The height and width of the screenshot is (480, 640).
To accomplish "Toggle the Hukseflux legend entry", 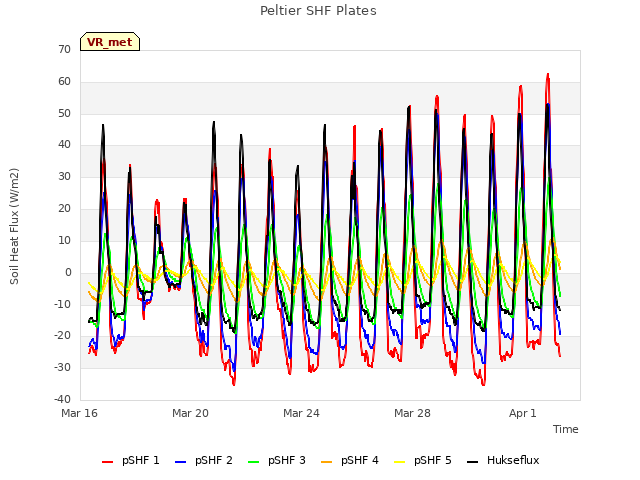I will click(x=503, y=460).
